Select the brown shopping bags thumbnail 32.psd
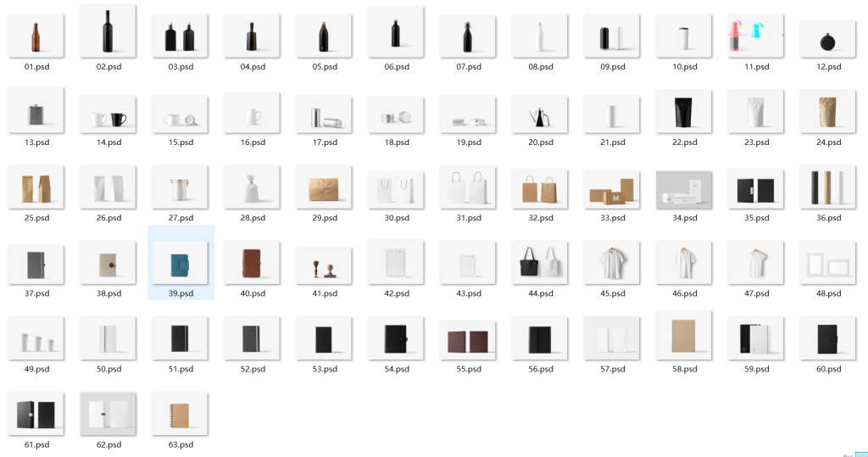Image resolution: width=868 pixels, height=457 pixels. [540, 188]
